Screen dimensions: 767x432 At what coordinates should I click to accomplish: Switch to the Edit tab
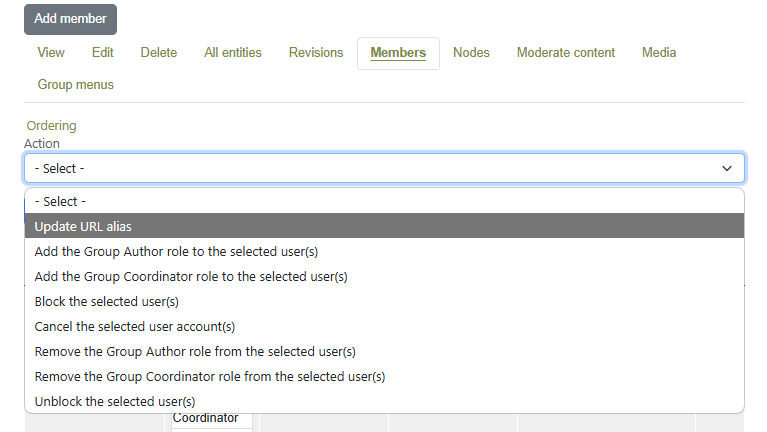coord(103,53)
